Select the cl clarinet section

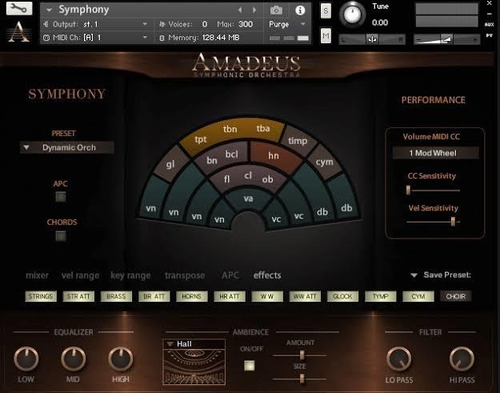pyautogui.click(x=248, y=175)
